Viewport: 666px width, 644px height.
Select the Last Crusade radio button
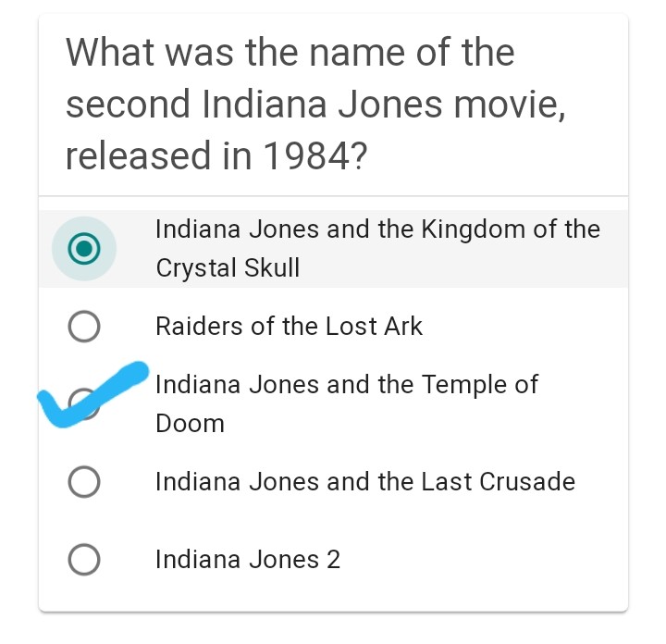coord(84,482)
